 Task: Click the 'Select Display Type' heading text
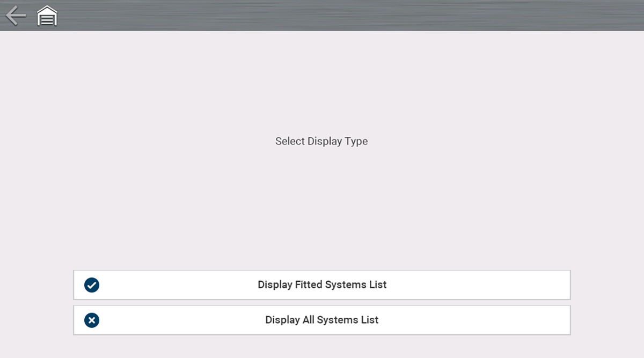point(321,142)
